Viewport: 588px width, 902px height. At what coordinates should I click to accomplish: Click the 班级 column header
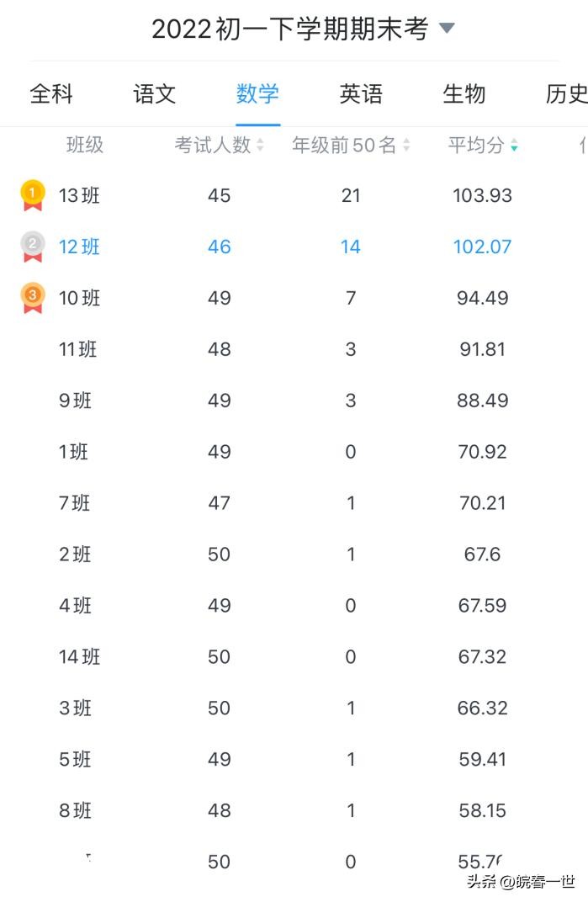point(85,145)
